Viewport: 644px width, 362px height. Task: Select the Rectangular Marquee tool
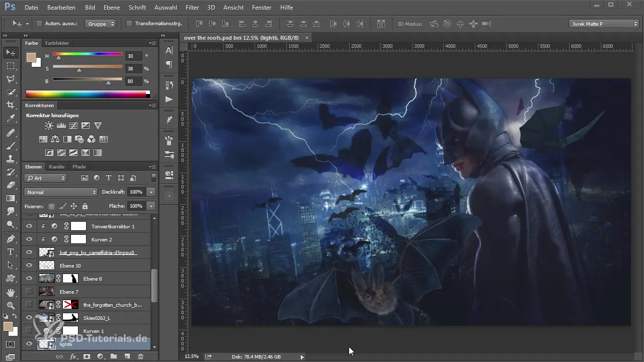pyautogui.click(x=11, y=66)
